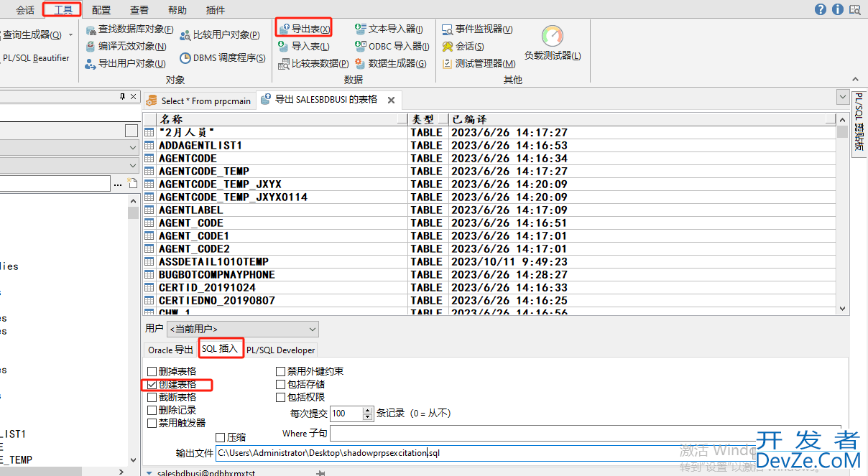Open the 工具 (Tools) ribbon tab
The width and height of the screenshot is (868, 476).
tap(63, 10)
